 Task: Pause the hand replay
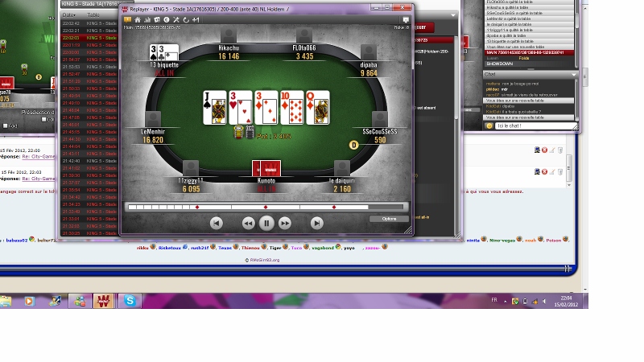pyautogui.click(x=266, y=223)
